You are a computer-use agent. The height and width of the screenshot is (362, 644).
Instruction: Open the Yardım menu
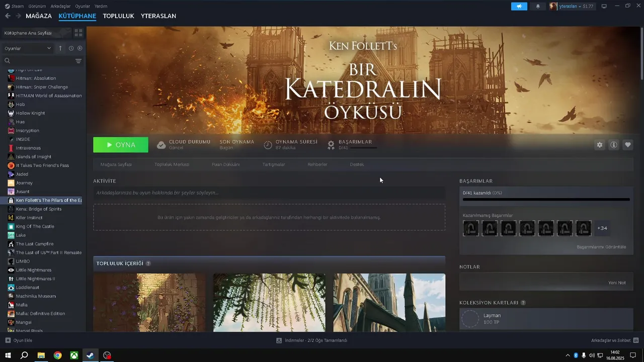click(x=101, y=6)
